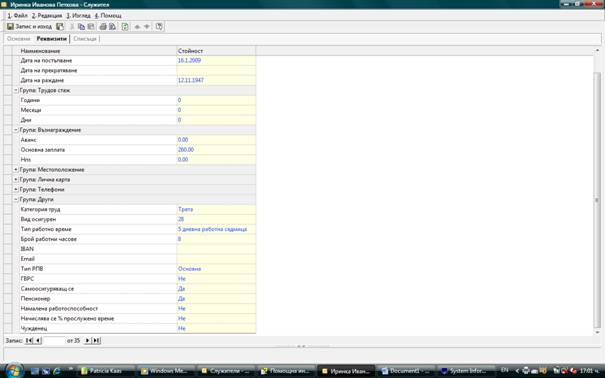The image size is (605, 378).
Task: Click the 'Стойност' column header
Action: tap(216, 51)
